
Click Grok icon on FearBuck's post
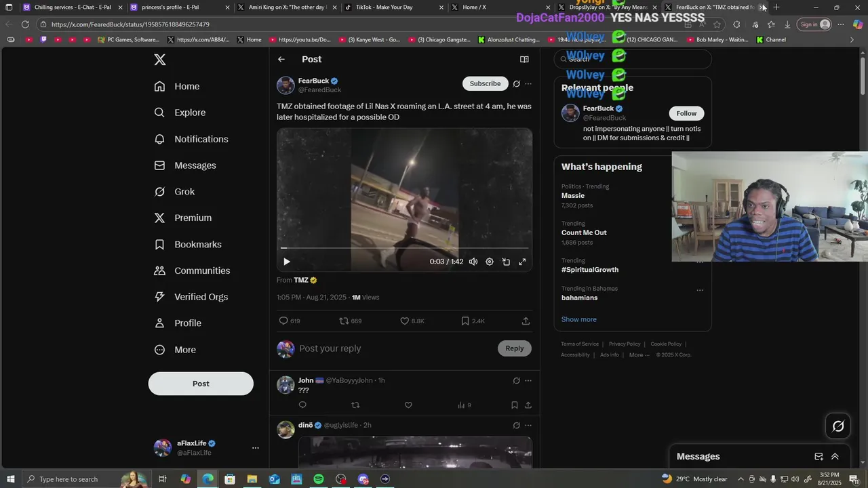click(516, 84)
